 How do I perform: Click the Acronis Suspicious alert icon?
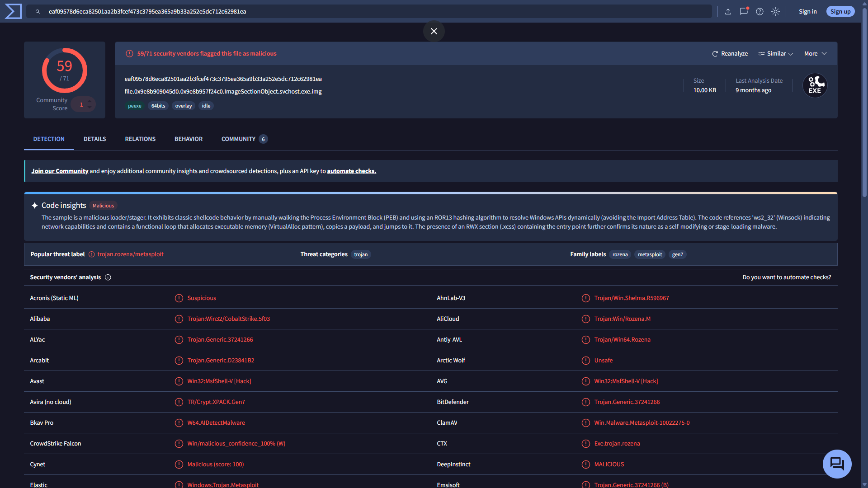[179, 298]
